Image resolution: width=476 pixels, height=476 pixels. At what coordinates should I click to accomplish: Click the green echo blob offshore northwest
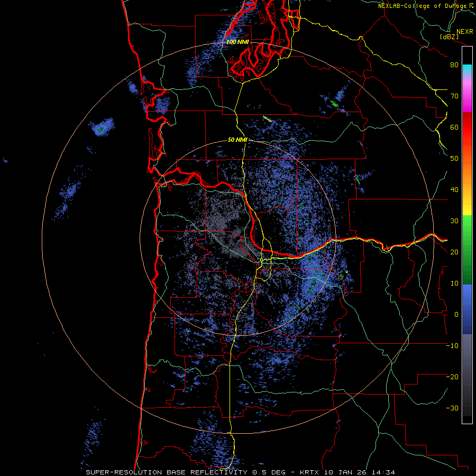click(x=100, y=130)
